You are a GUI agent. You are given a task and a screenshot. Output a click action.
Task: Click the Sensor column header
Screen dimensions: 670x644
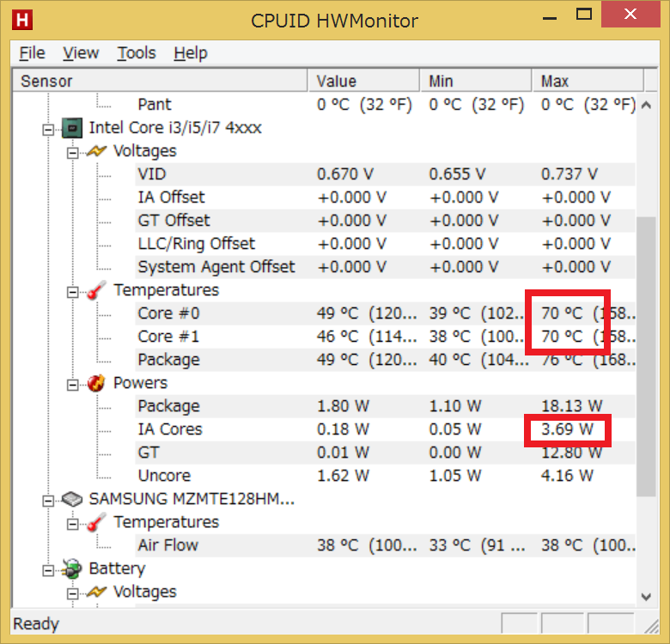[160, 81]
